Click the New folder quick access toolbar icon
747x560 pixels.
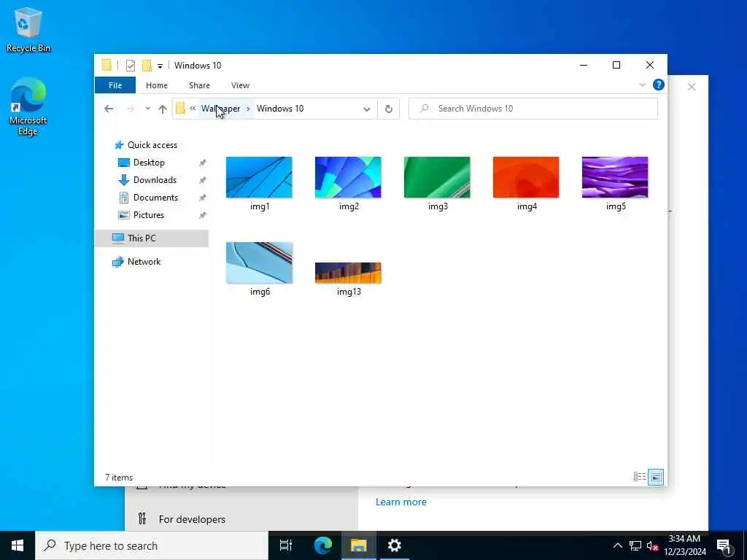tap(147, 65)
